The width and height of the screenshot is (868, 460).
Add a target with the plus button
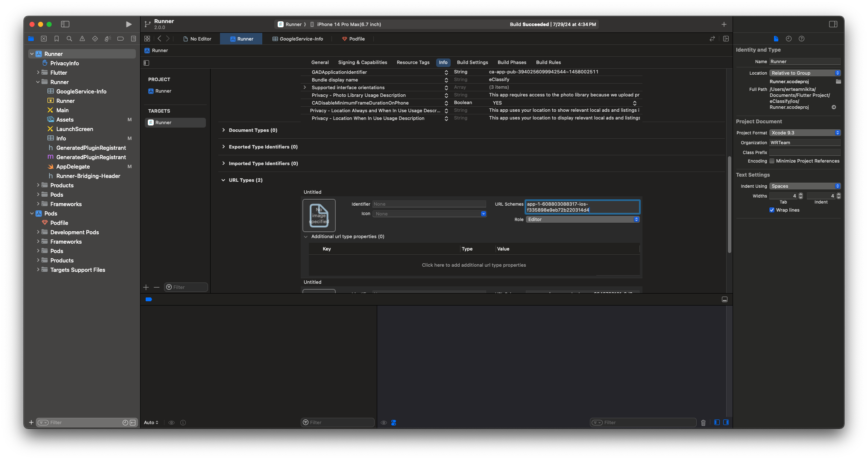click(x=146, y=288)
